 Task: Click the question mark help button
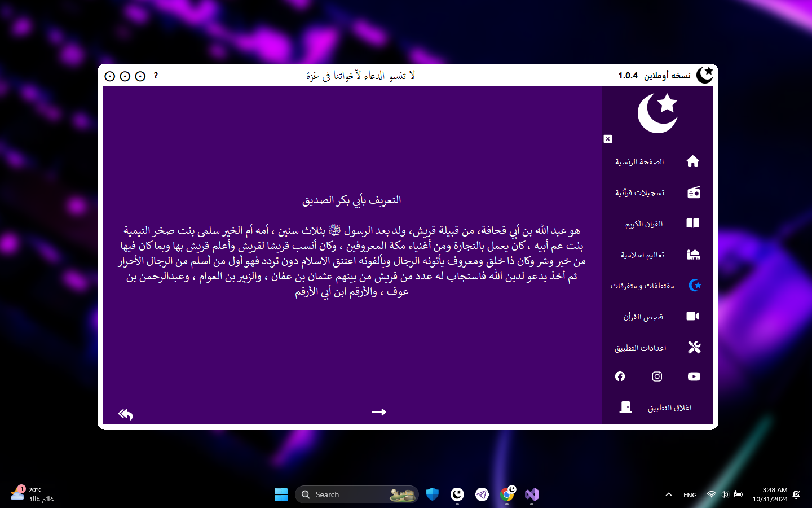(156, 76)
